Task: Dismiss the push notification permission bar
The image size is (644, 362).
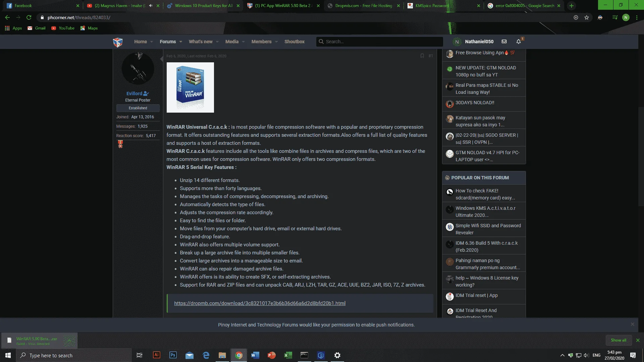Action: coord(632,324)
